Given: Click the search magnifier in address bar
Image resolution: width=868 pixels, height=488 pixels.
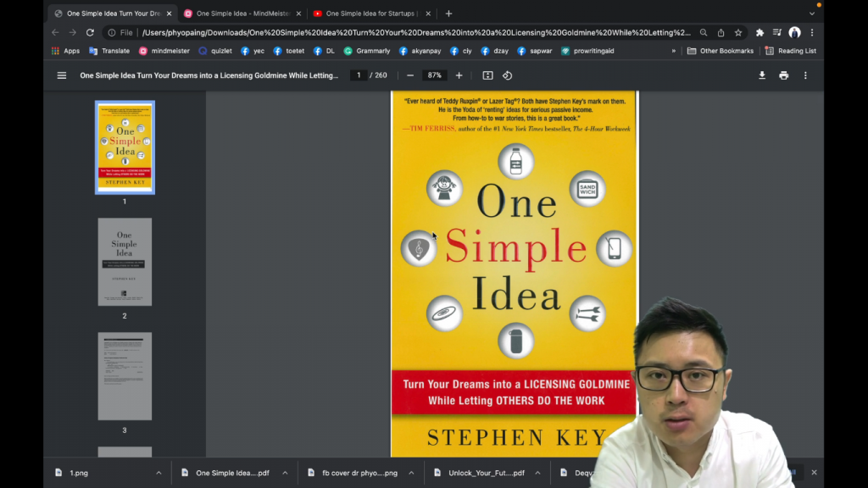Looking at the screenshot, I should point(704,33).
